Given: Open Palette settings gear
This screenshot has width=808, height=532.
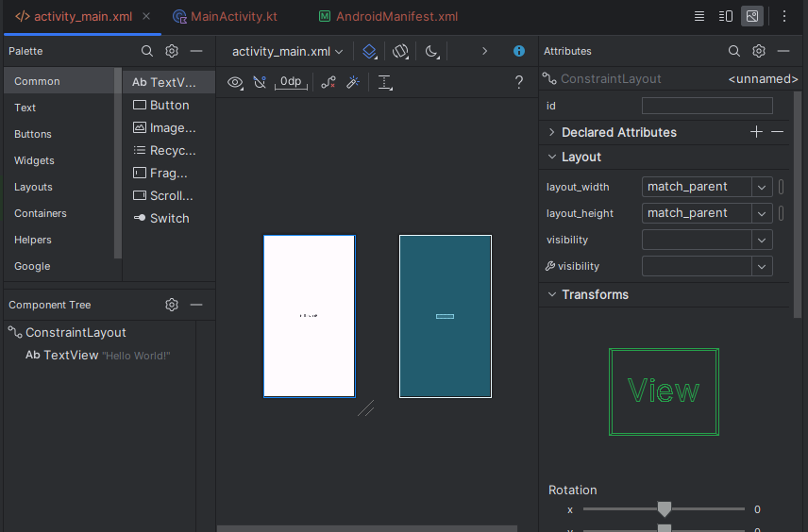Looking at the screenshot, I should [x=172, y=51].
